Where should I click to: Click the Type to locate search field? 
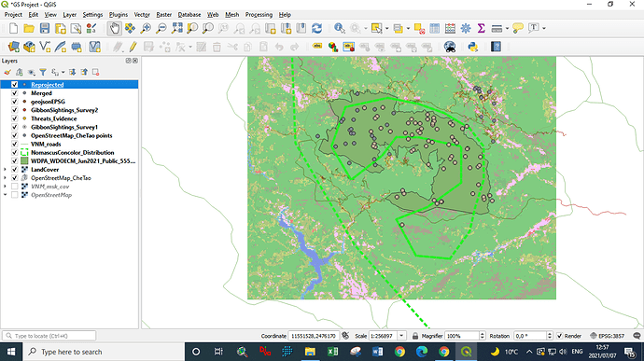[49, 336]
